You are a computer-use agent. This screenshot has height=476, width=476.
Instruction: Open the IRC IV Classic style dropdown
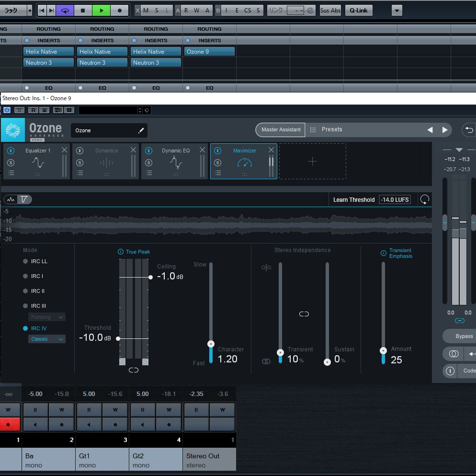point(47,339)
